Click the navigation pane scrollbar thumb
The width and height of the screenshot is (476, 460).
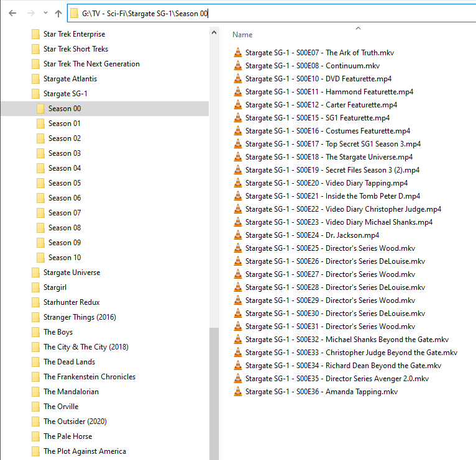(214, 394)
